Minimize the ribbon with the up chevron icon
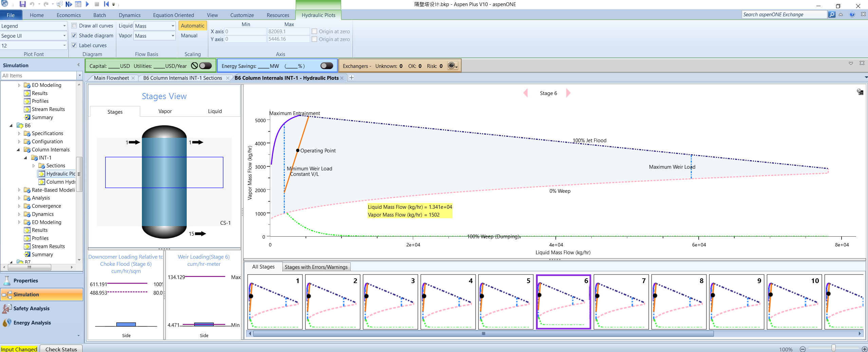This screenshot has width=868, height=352. [841, 15]
